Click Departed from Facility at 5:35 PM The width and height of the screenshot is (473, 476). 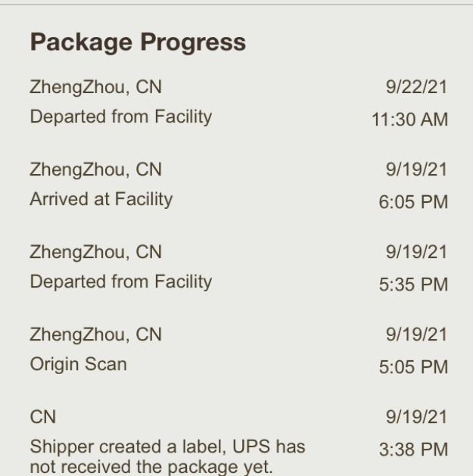tap(121, 282)
